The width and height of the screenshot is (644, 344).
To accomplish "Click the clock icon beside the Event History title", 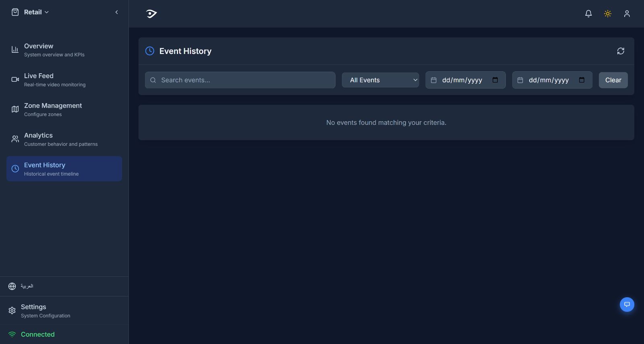I will [x=150, y=51].
